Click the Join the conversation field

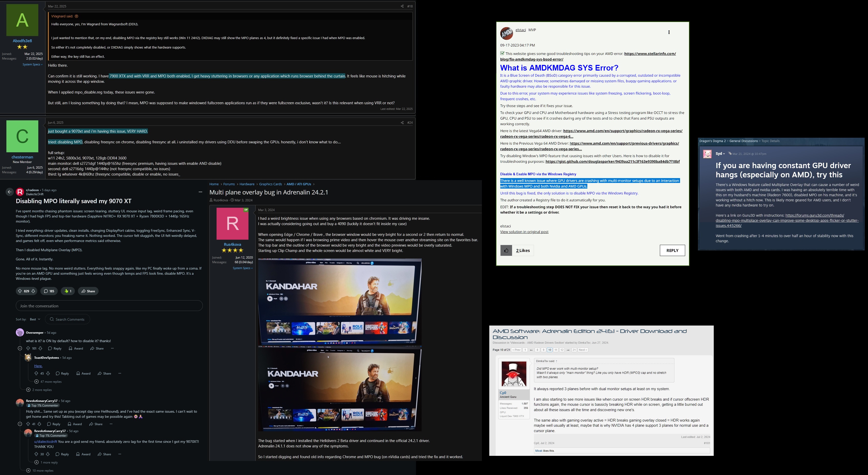109,306
